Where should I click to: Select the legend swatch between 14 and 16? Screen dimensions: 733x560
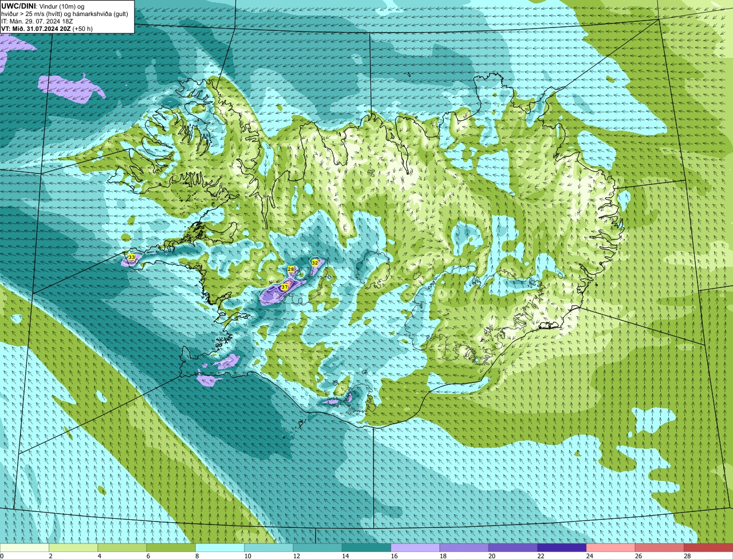click(x=366, y=547)
